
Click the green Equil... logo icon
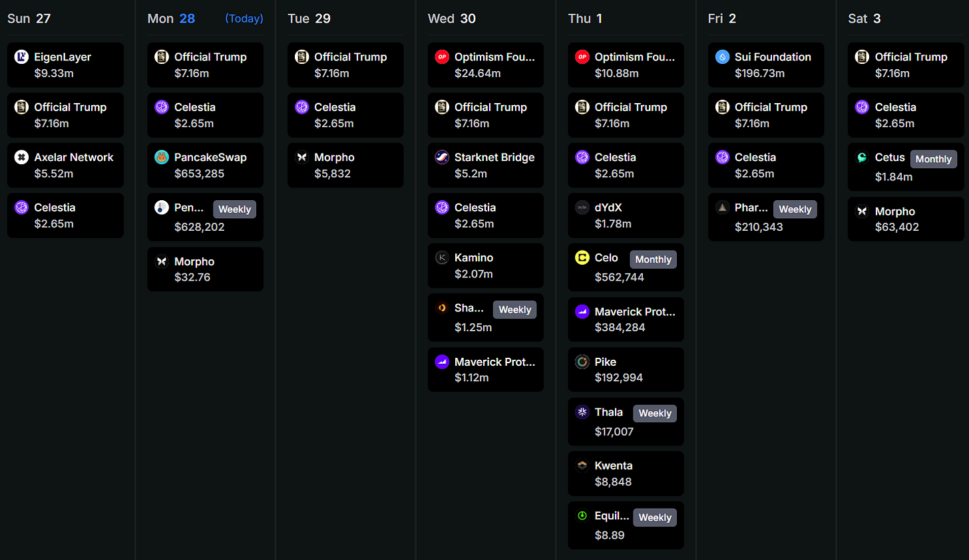(582, 515)
